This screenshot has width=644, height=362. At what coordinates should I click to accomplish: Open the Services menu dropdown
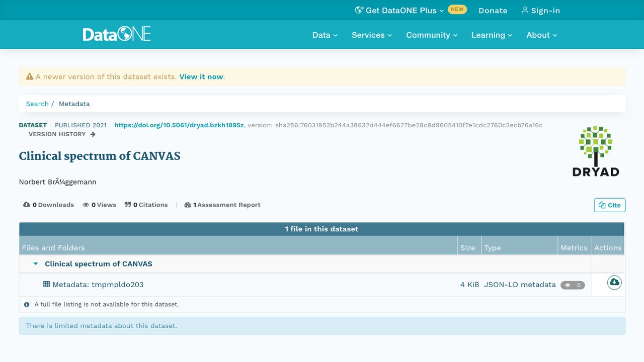tap(372, 35)
